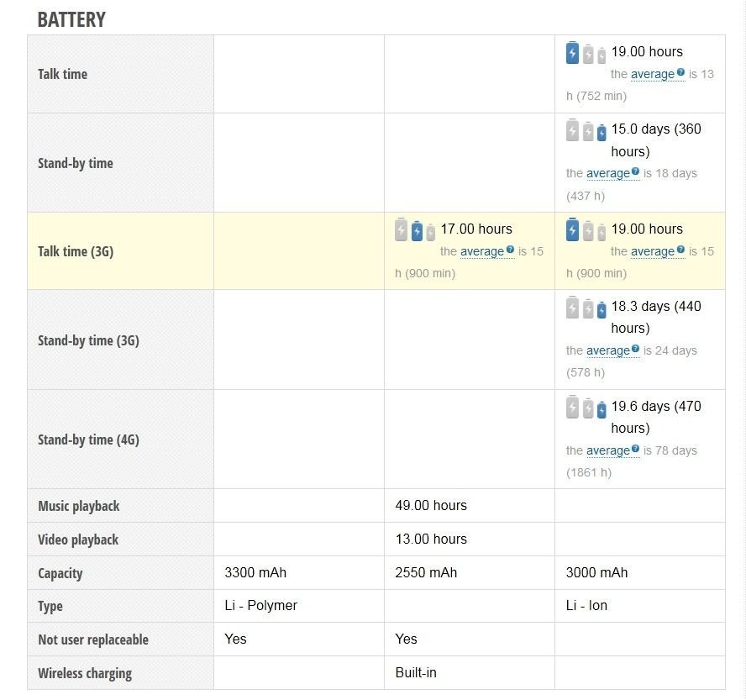Click battery rating icon beside 17.00 hours
The image size is (746, 700).
415,230
